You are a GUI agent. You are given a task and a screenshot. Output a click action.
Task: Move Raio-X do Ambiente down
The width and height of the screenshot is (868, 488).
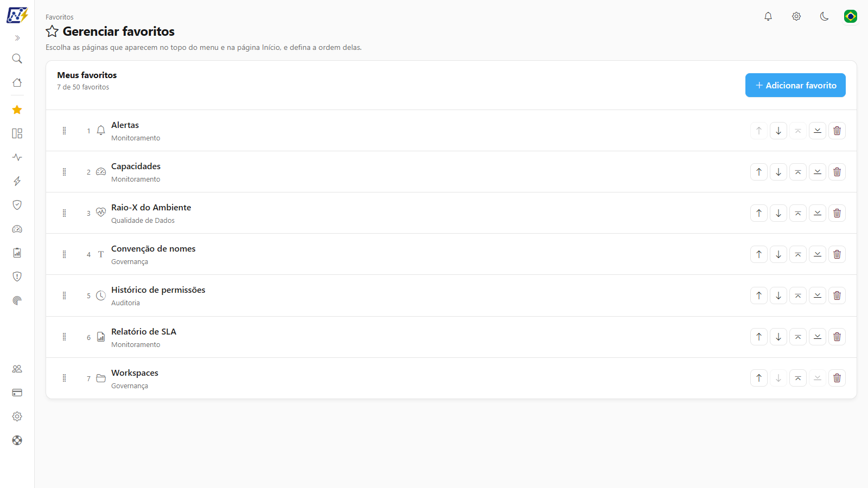tap(778, 213)
